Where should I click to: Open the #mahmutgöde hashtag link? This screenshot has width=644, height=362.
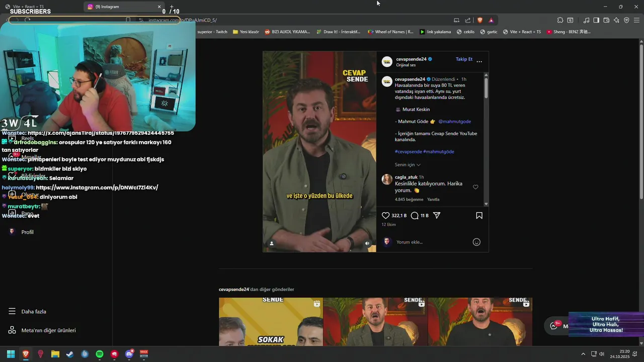[439, 152]
